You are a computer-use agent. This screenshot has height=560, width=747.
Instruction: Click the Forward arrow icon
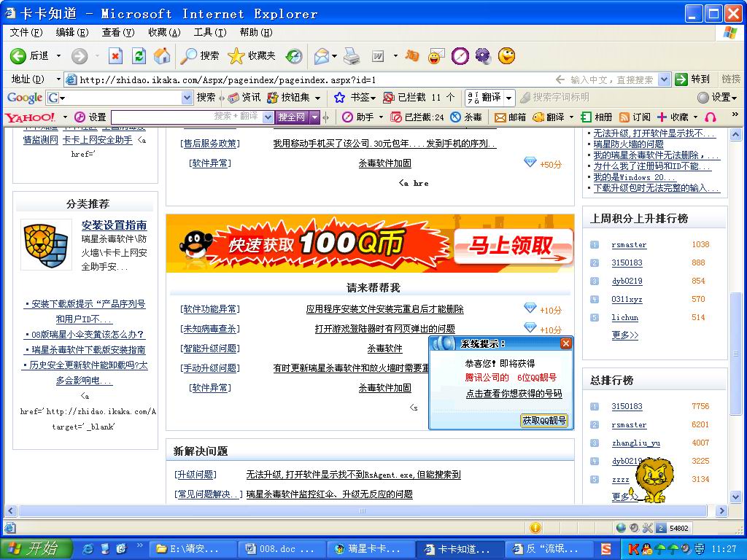click(x=79, y=56)
